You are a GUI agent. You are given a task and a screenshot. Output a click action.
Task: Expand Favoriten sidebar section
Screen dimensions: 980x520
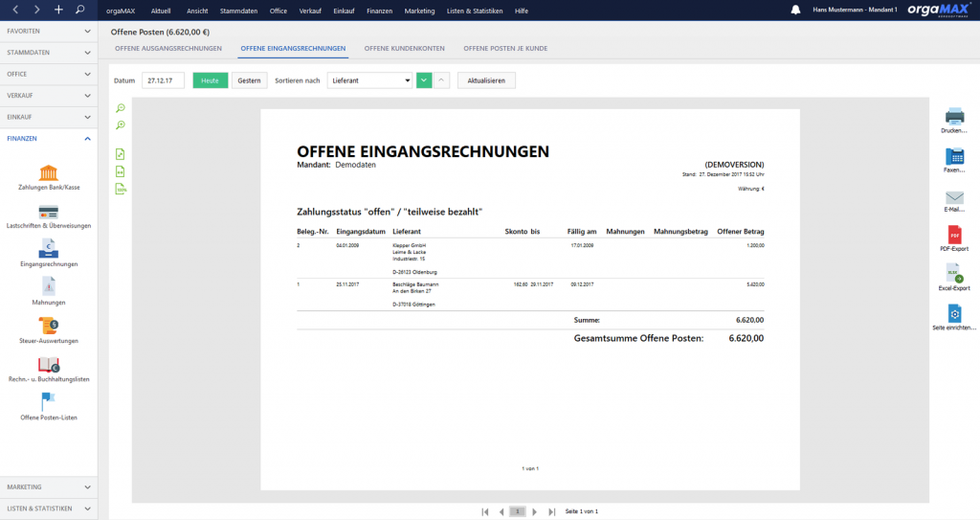(49, 32)
